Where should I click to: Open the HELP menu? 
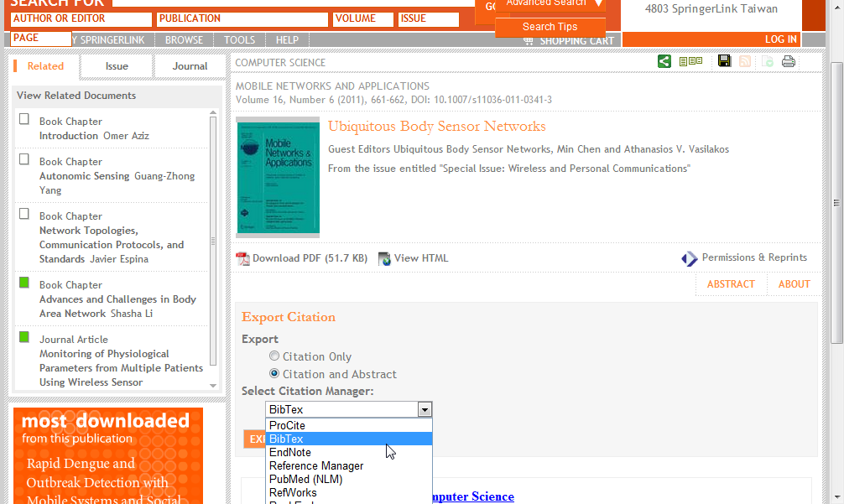pos(287,40)
